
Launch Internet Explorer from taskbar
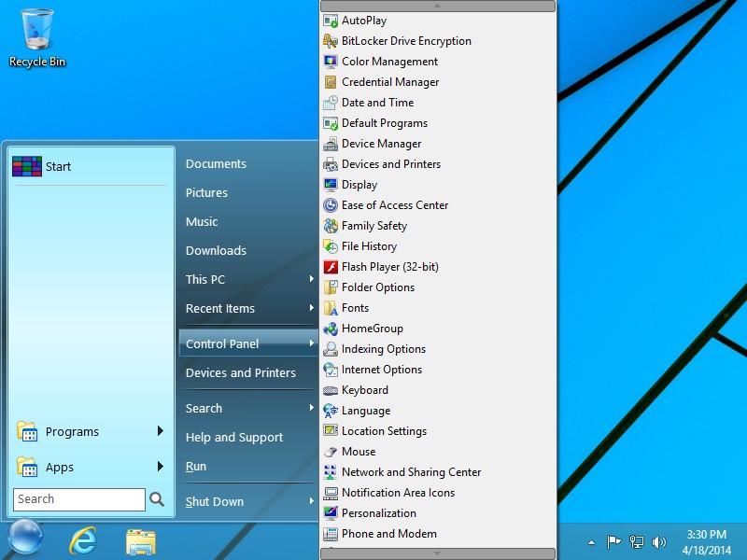(82, 540)
